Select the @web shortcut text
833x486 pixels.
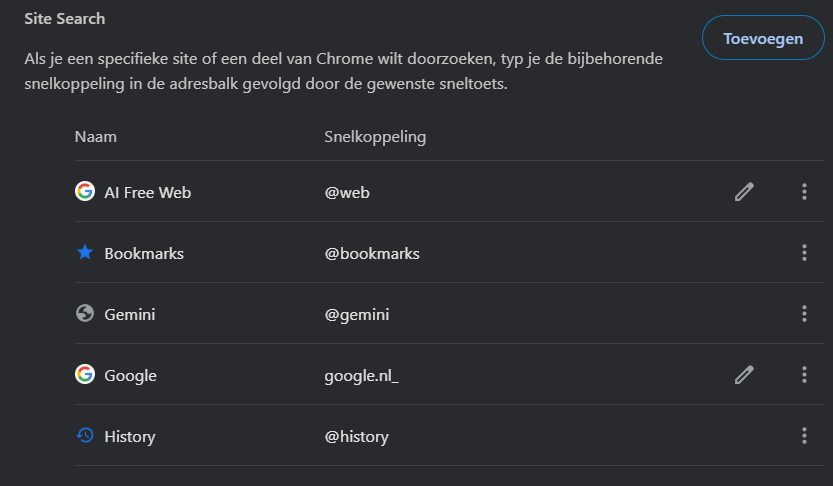[x=347, y=192]
